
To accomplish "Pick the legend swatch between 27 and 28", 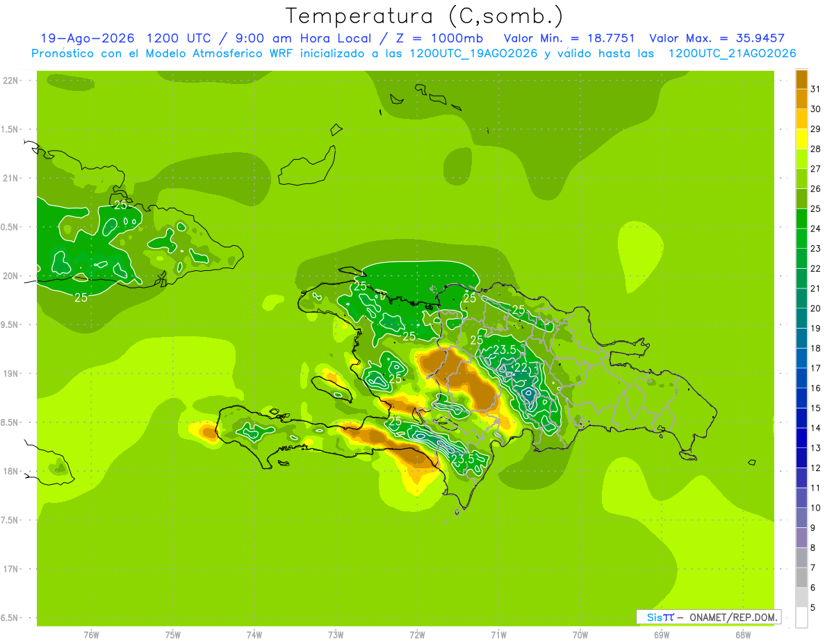I will tap(801, 159).
